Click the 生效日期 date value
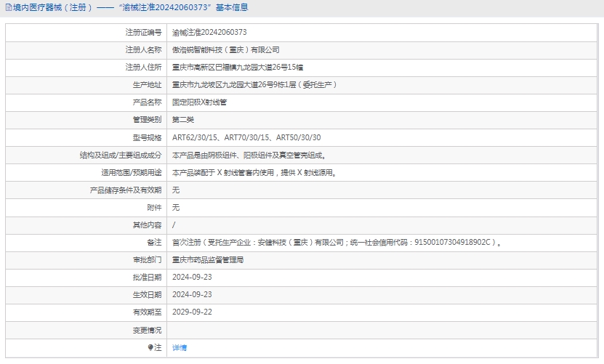 tap(192, 295)
